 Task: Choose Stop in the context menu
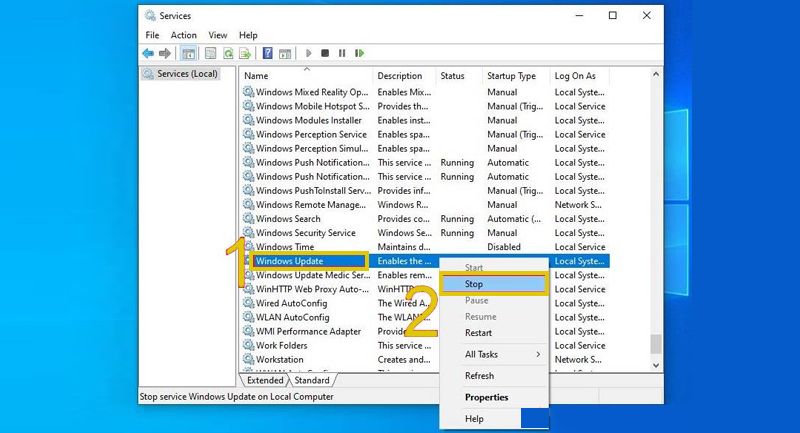[494, 284]
